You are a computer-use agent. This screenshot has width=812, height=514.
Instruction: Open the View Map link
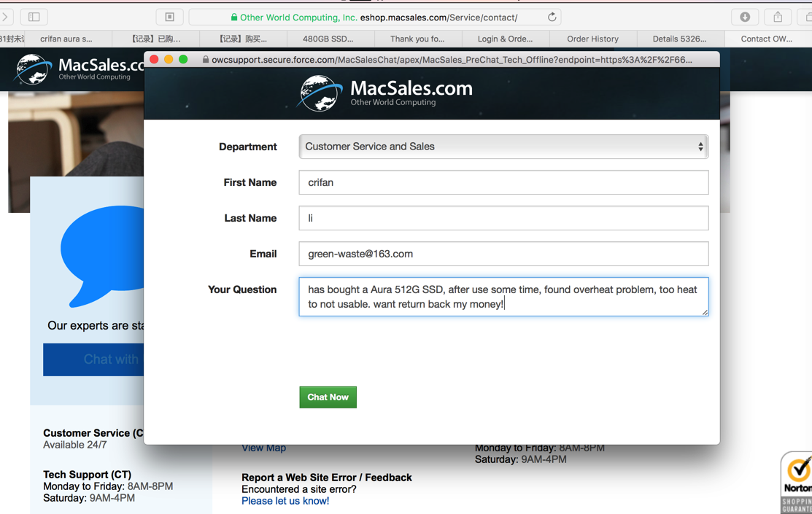[x=263, y=448]
